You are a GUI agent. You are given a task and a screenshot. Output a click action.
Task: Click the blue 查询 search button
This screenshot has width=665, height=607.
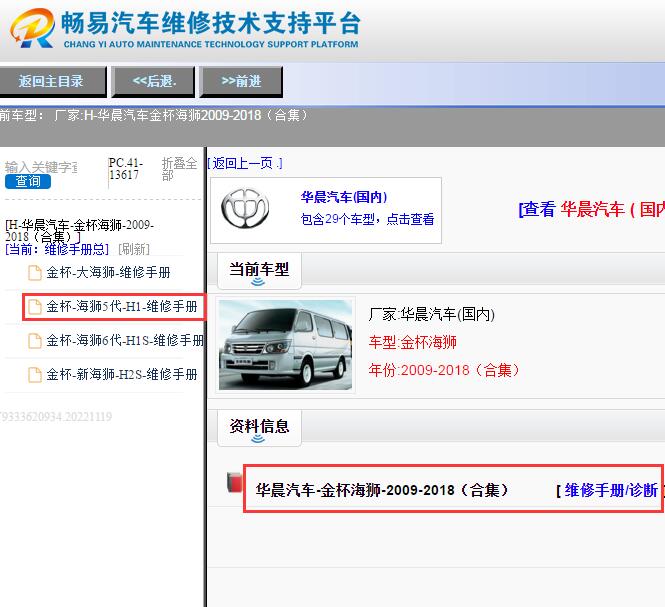point(28,182)
